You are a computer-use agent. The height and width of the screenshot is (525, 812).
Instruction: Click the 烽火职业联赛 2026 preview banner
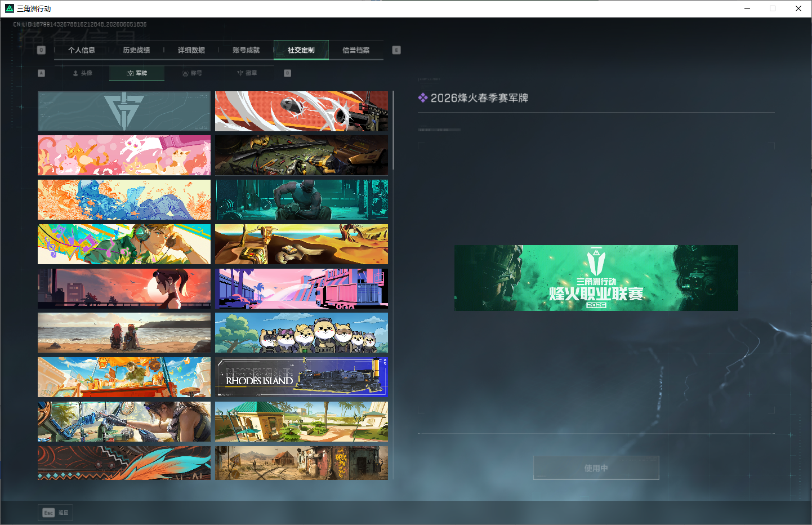(596, 278)
